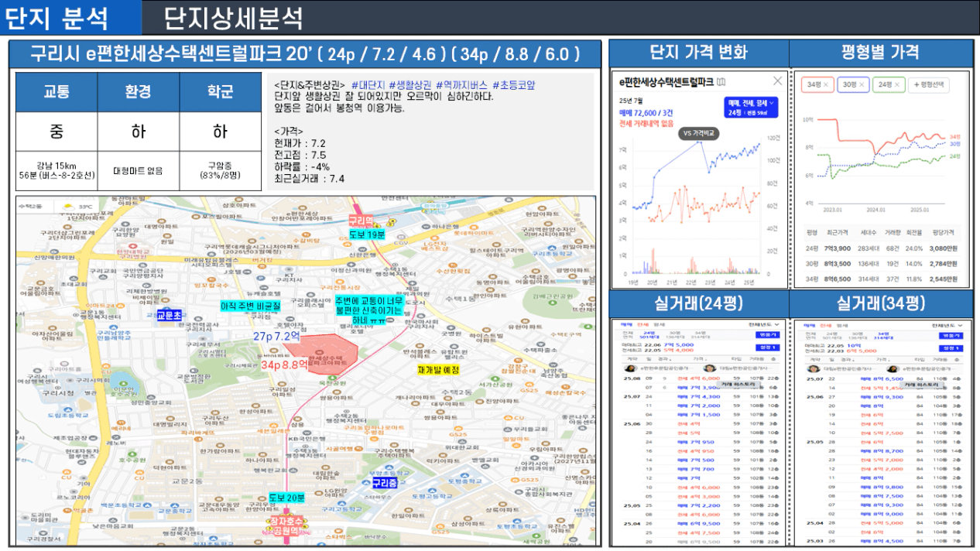Image resolution: width=980 pixels, height=551 pixels.
Task: Click the 설정 1 button in 실거래(24평) panel
Action: click(x=769, y=347)
